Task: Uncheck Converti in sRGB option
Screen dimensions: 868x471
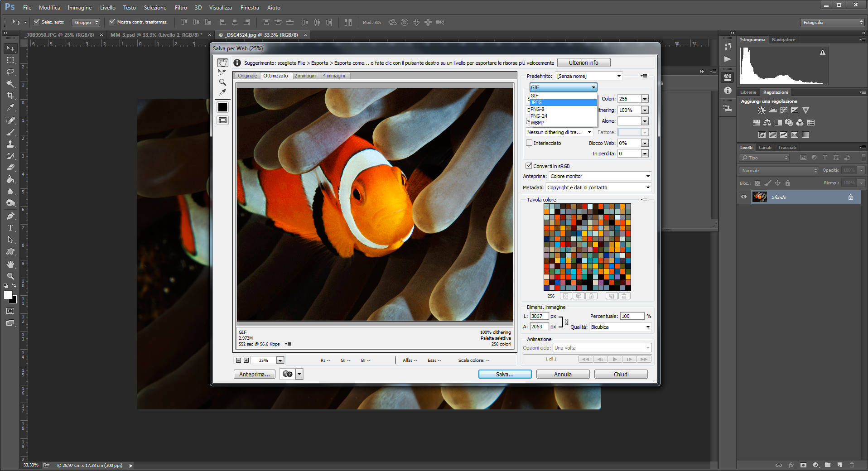Action: tap(529, 166)
